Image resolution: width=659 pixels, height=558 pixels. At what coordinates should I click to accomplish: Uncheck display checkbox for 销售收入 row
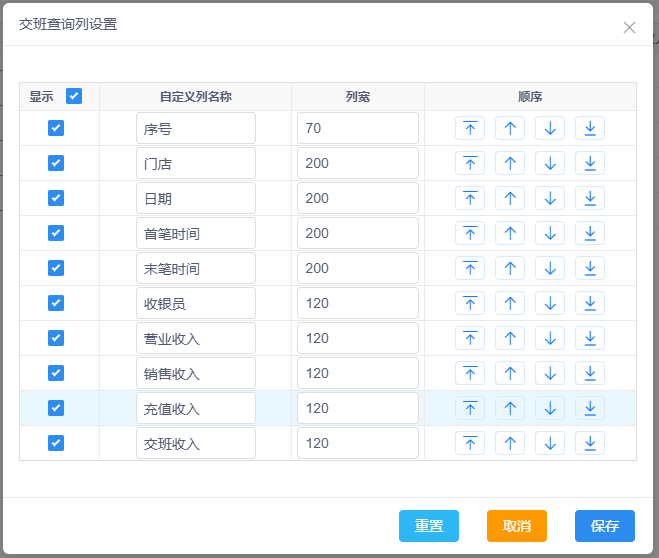point(56,373)
